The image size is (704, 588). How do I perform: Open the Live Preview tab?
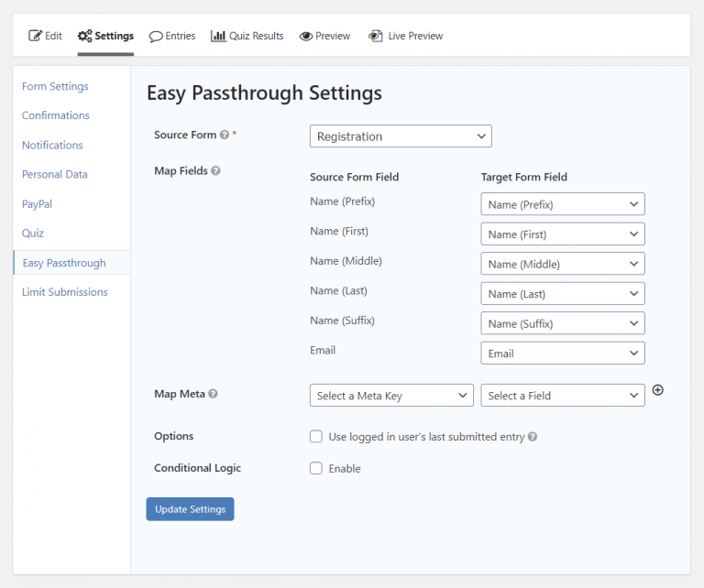[405, 36]
